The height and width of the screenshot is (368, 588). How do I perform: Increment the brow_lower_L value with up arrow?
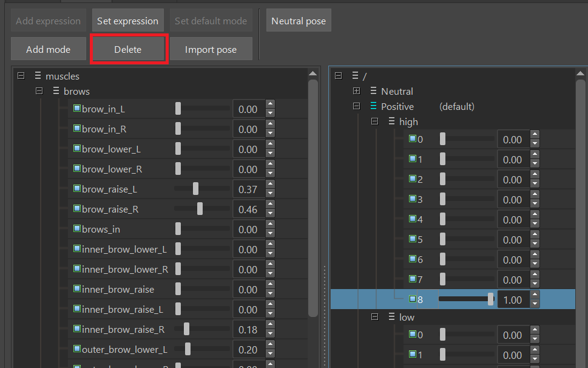tap(271, 145)
